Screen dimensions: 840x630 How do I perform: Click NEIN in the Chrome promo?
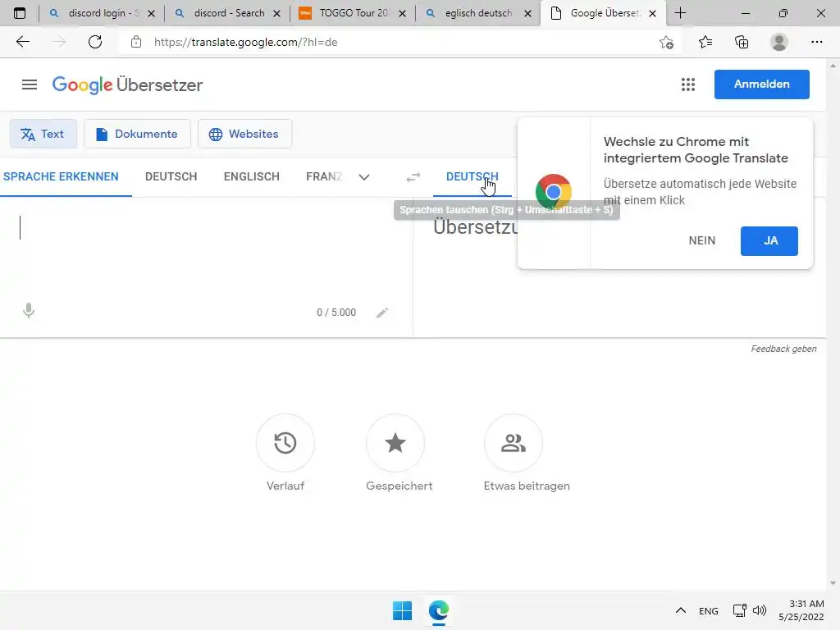click(x=702, y=240)
